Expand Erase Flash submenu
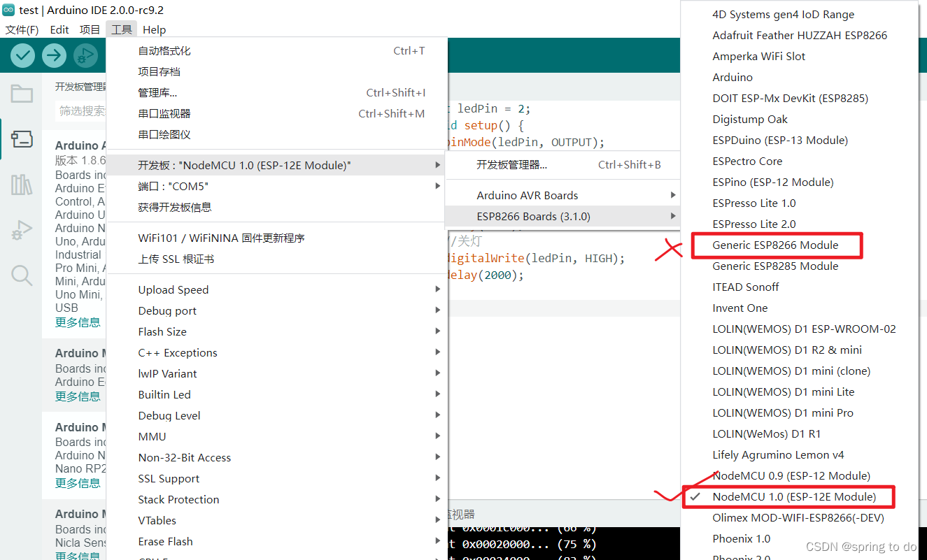Image resolution: width=927 pixels, height=560 pixels. pos(277,542)
